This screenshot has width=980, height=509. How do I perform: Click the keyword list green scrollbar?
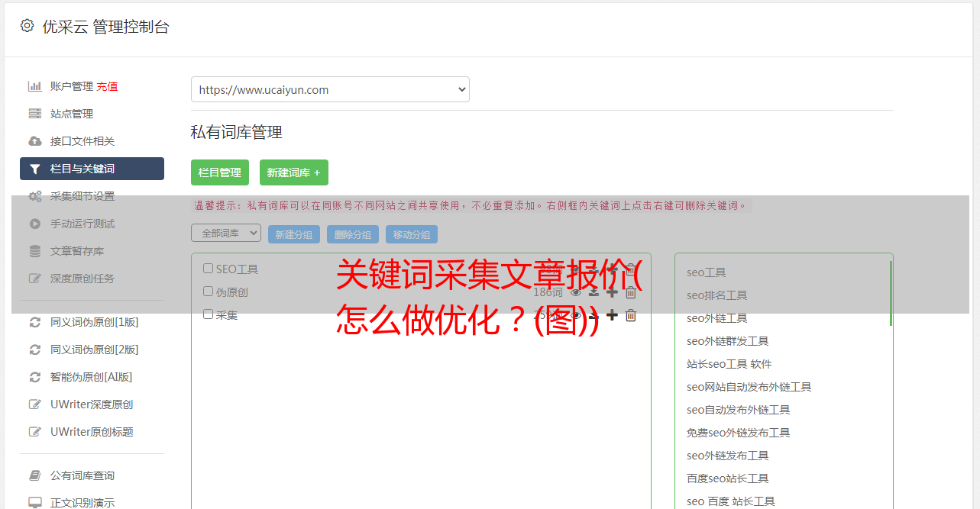pos(891,293)
